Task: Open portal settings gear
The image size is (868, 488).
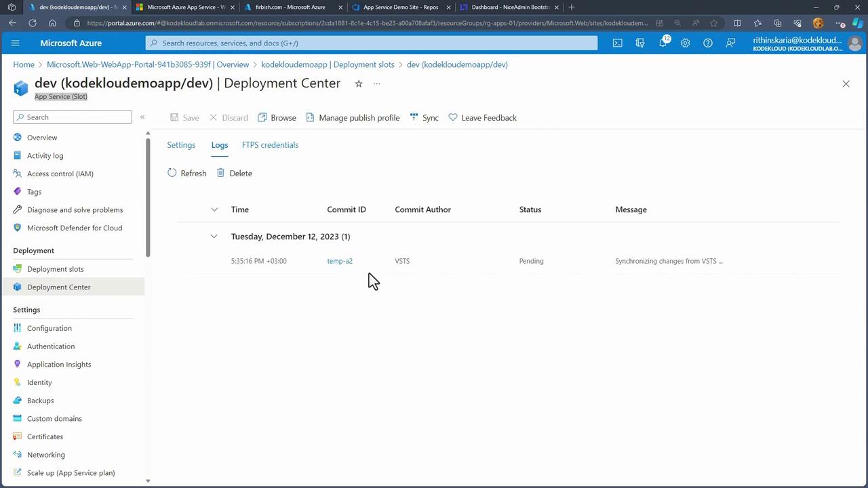Action: 685,43
